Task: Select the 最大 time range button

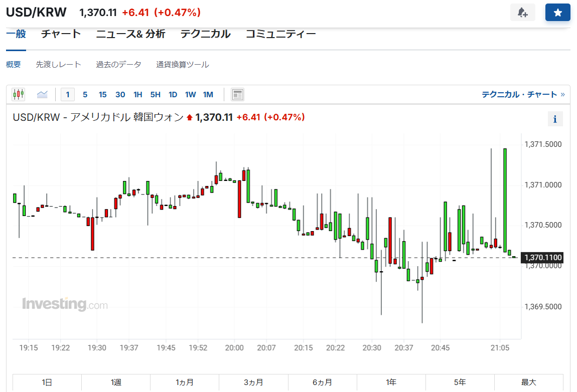Action: click(x=528, y=382)
